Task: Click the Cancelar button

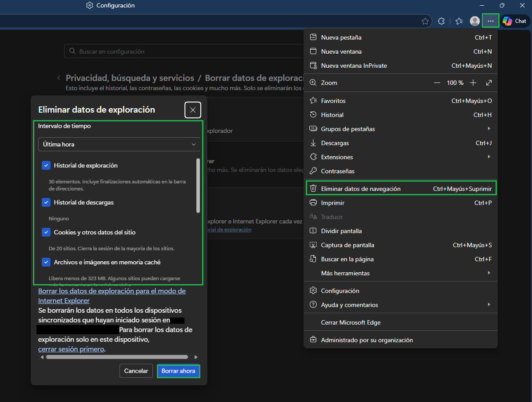Action: click(x=136, y=371)
